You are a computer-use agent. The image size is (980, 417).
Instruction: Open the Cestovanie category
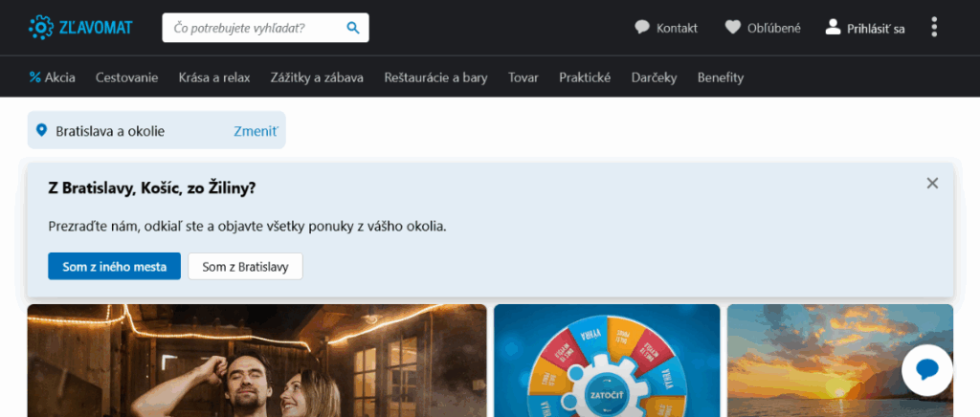pyautogui.click(x=127, y=77)
